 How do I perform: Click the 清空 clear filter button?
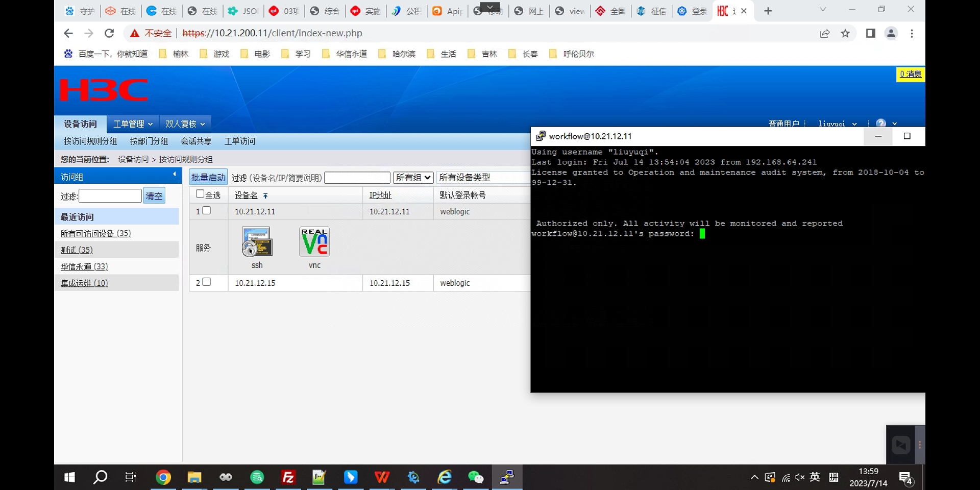154,195
